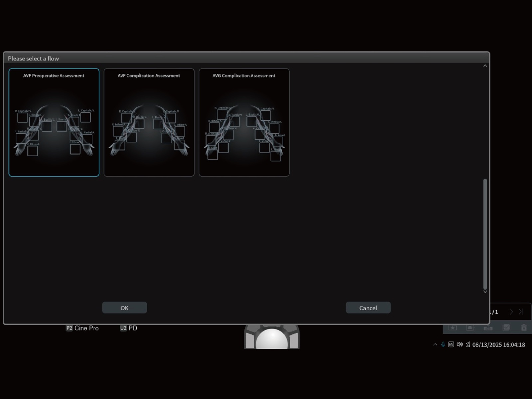Jump to last thumbnail page arrow
532x399 pixels.
pyautogui.click(x=521, y=312)
